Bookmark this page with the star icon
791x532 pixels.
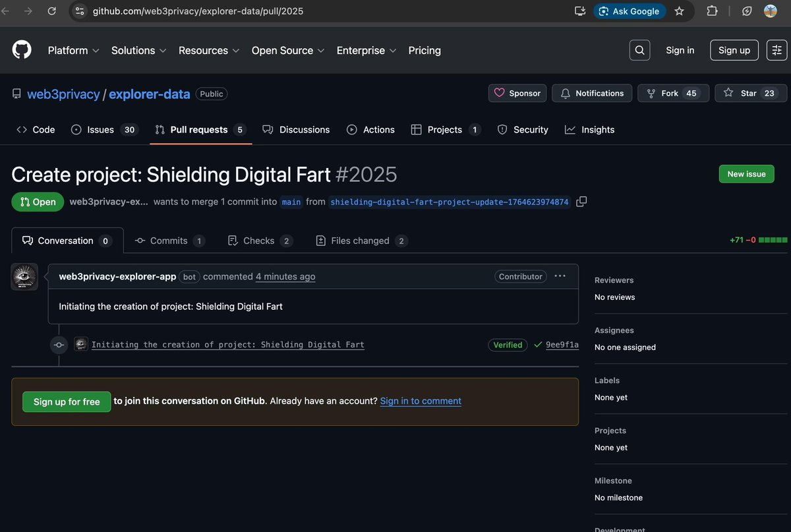click(x=679, y=11)
